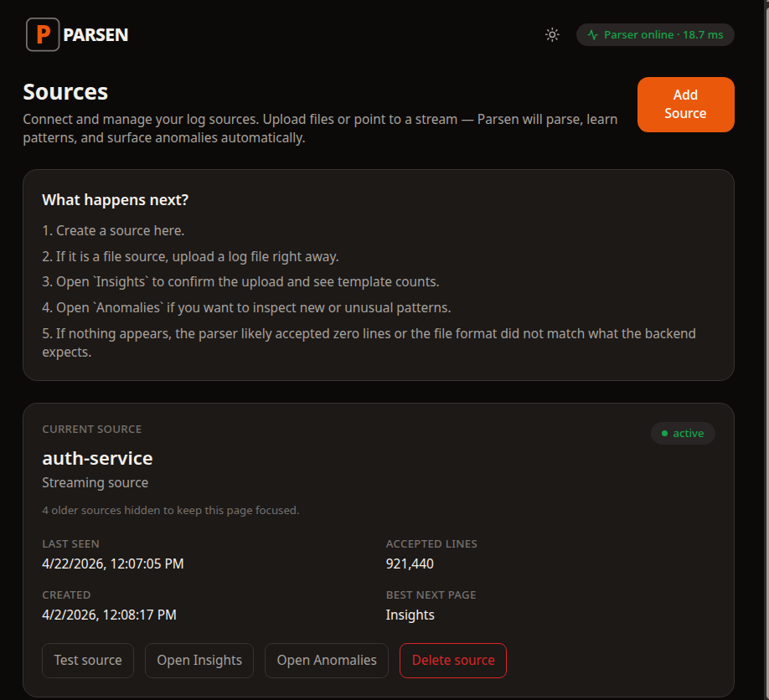This screenshot has width=769, height=700.
Task: Click the "Insights" best next page link
Action: point(410,615)
